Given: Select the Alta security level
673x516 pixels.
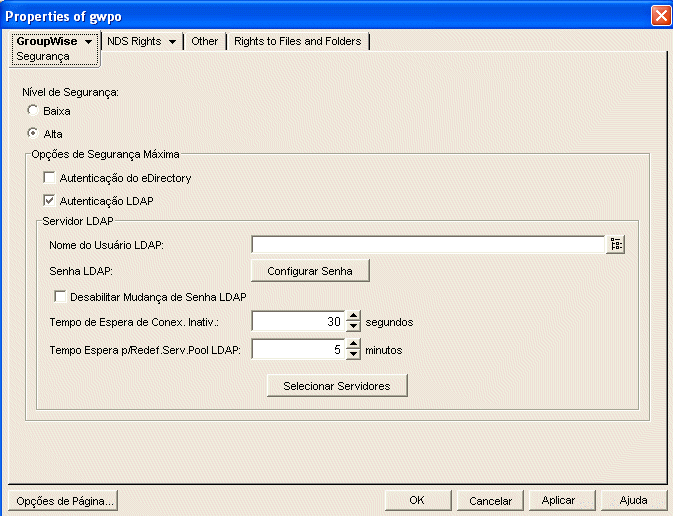Looking at the screenshot, I should [x=33, y=133].
